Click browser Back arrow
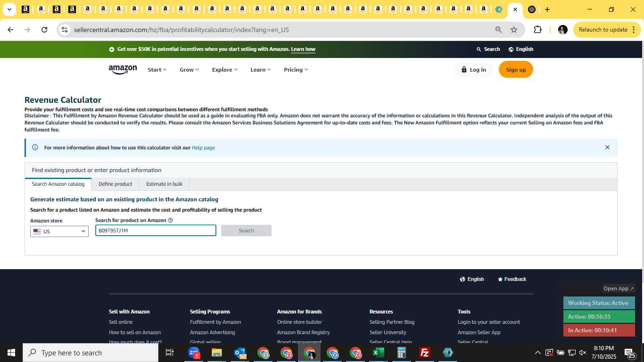 coord(10,30)
